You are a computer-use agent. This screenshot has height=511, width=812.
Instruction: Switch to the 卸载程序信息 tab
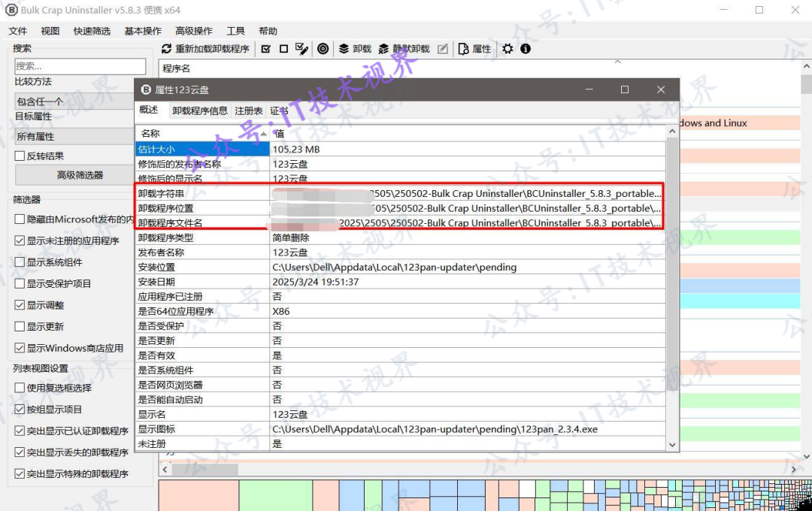pos(200,110)
